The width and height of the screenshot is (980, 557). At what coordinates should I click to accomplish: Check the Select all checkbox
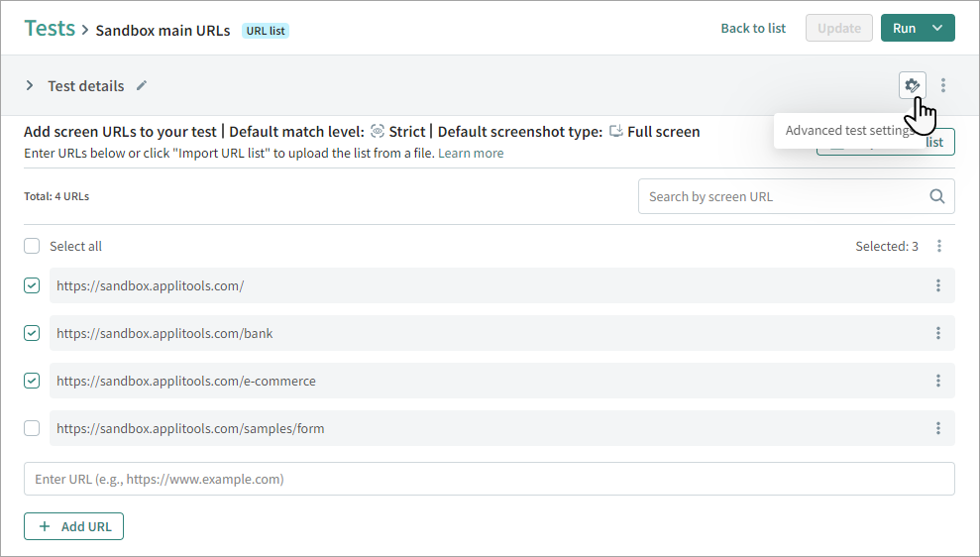(x=32, y=246)
